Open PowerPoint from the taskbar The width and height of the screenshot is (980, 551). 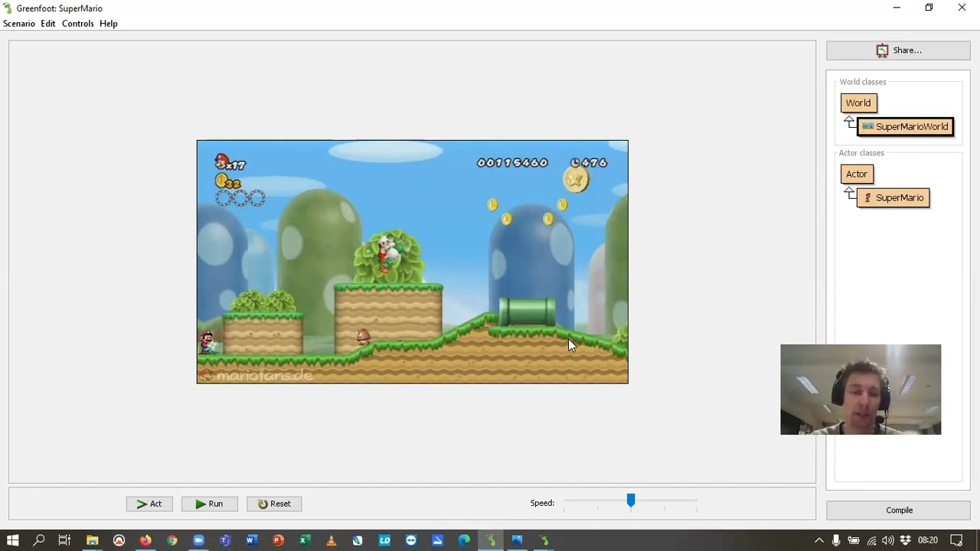pos(278,540)
